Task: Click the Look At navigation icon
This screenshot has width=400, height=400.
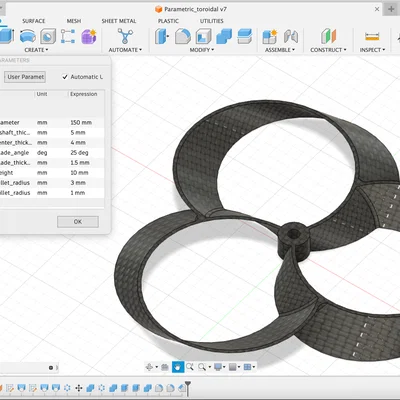Action: 165,367
